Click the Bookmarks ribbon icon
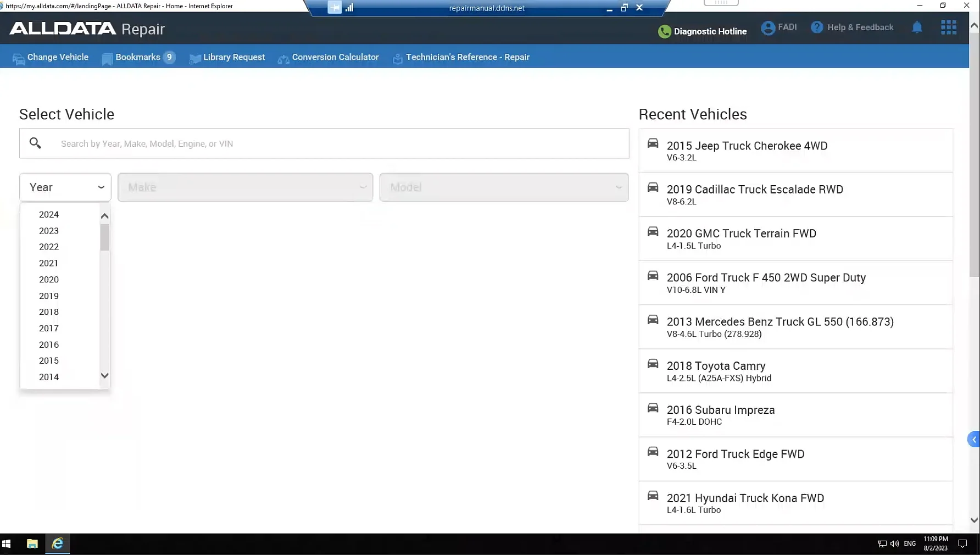 [107, 59]
